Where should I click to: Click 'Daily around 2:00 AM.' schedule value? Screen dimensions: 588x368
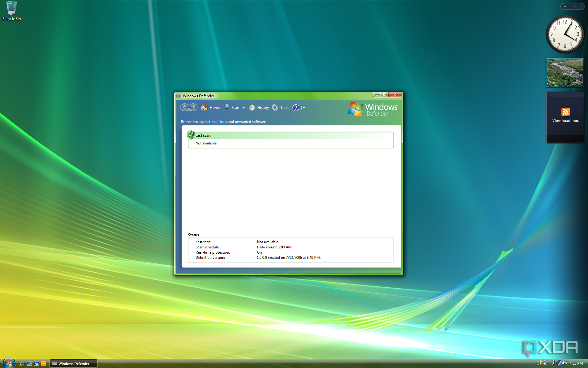tap(275, 247)
